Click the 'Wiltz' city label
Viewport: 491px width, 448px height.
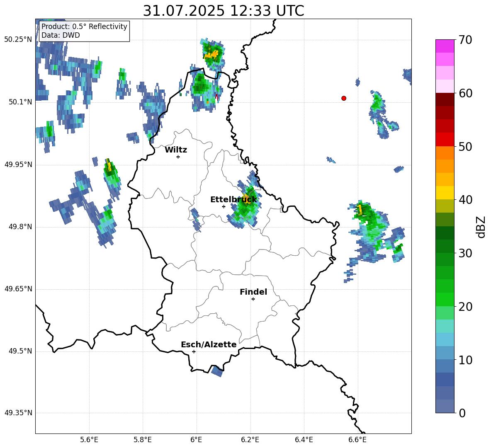(x=176, y=150)
